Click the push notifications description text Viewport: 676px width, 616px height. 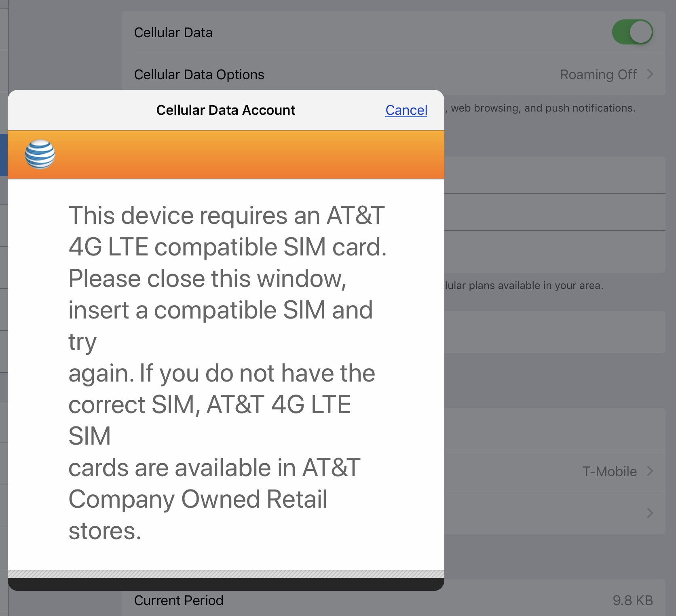tap(540, 108)
